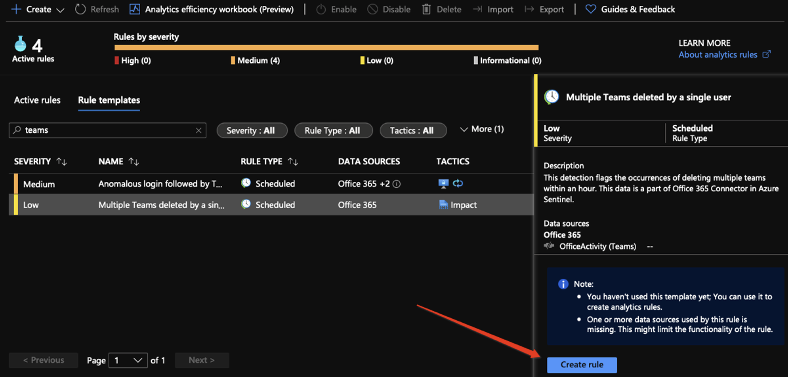Clear the teams search text
The image size is (788, 377).
pyautogui.click(x=199, y=131)
